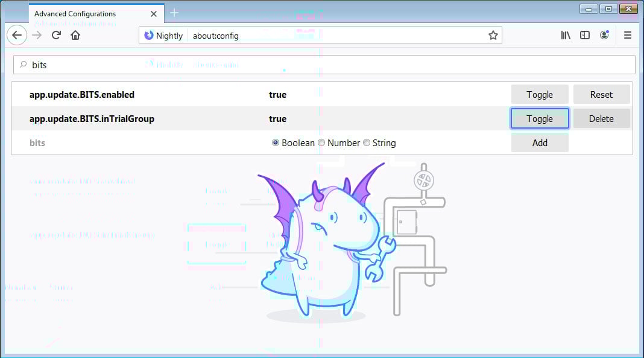Open a new tab
This screenshot has width=644, height=358.
(x=174, y=12)
